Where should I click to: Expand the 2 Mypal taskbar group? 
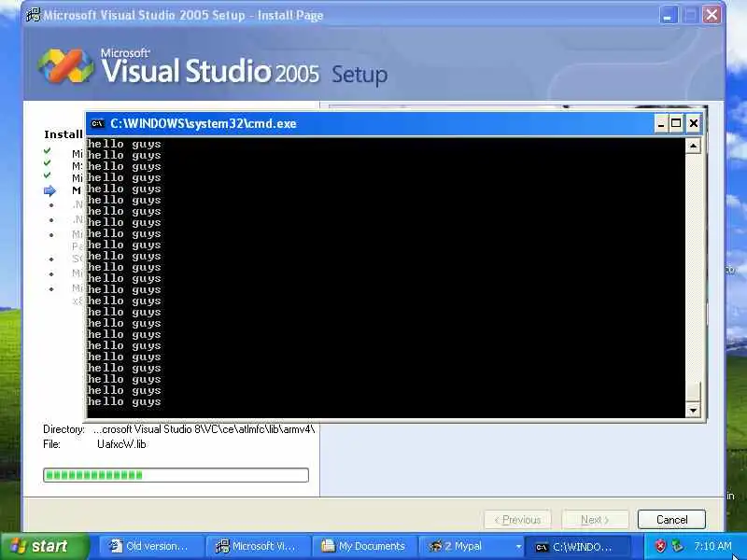coord(471,546)
